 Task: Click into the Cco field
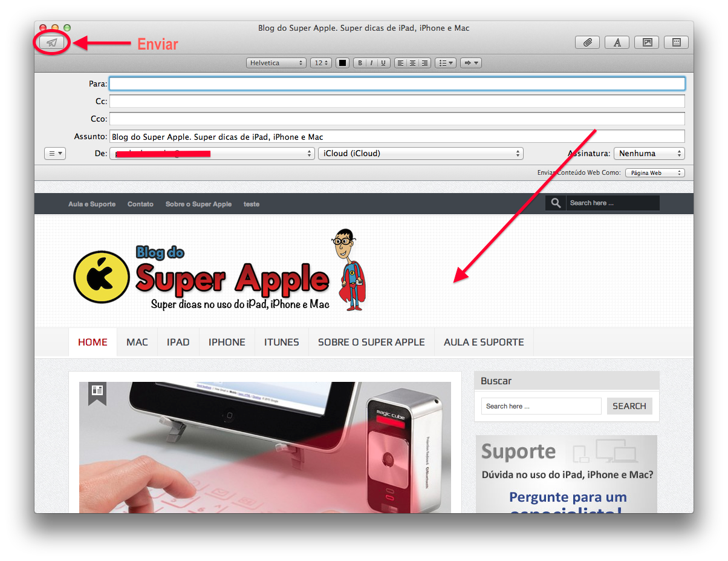[397, 119]
